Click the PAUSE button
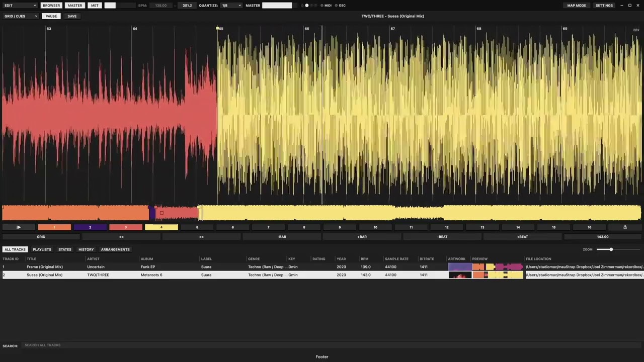644x362 pixels. 51,16
